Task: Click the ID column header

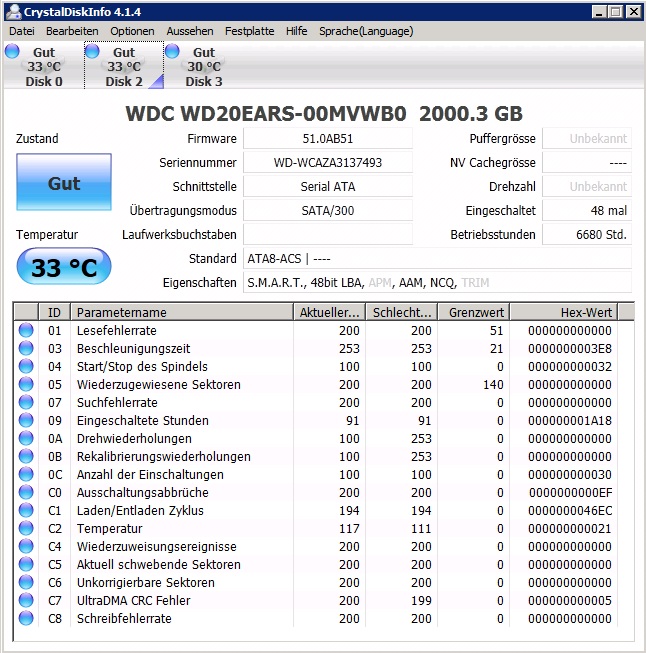Action: tap(54, 312)
